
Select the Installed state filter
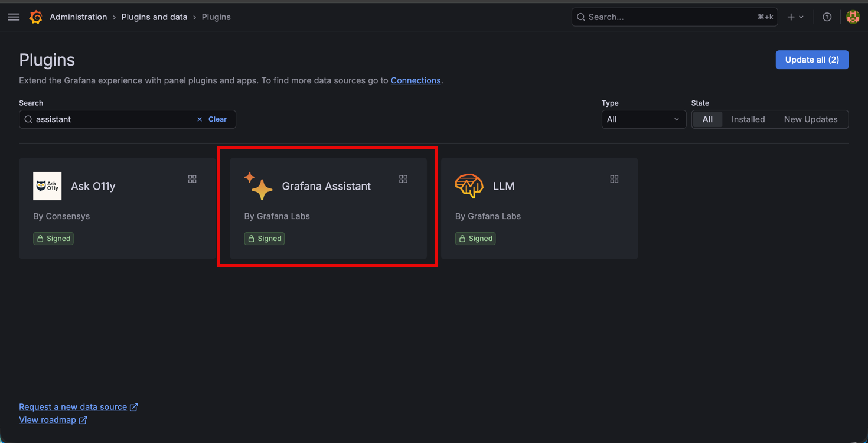coord(748,119)
